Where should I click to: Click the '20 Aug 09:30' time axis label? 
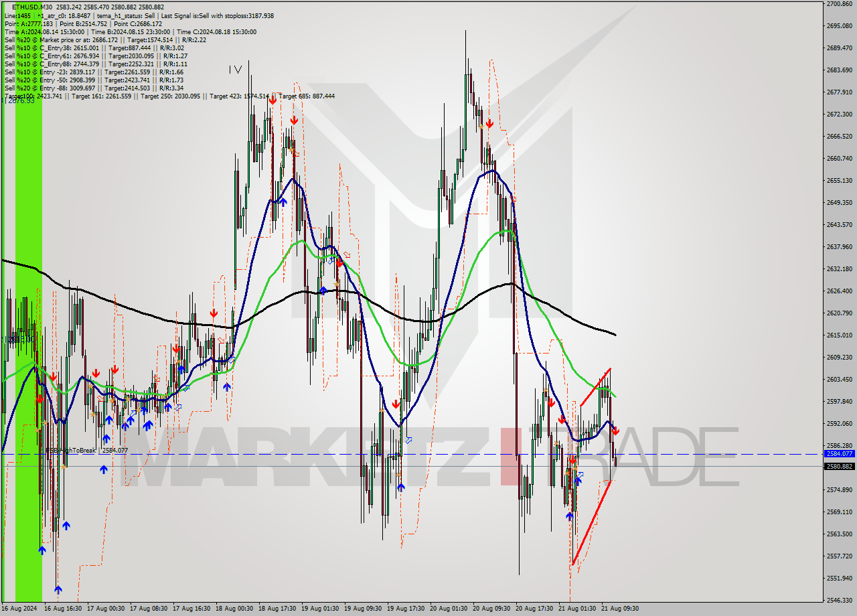[491, 609]
